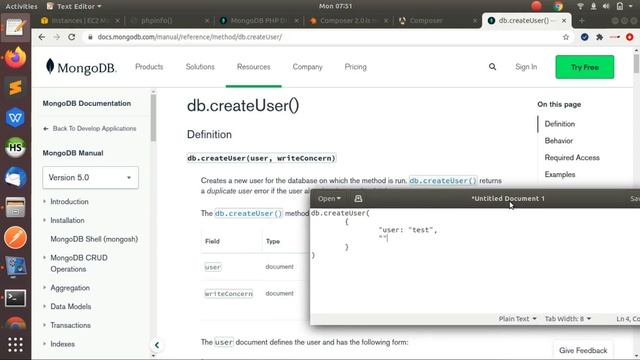This screenshot has height=360, width=640.
Task: Expand the Aggregation section
Action: 44,288
